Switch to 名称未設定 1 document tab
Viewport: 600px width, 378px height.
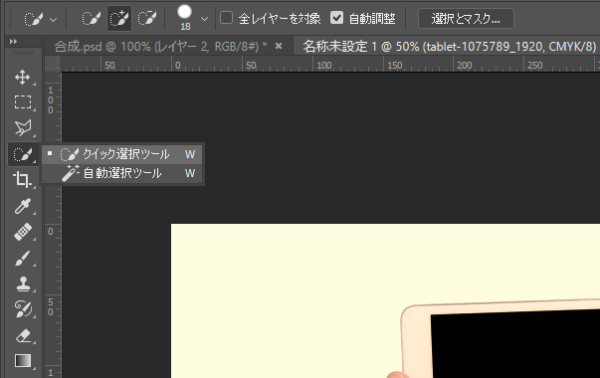449,47
